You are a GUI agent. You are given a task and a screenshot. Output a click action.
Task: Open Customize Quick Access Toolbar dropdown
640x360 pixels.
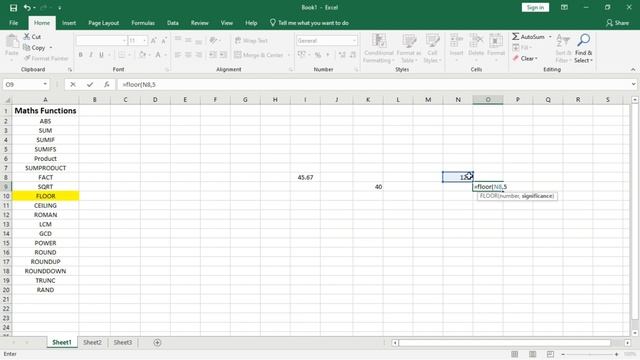tap(60, 8)
